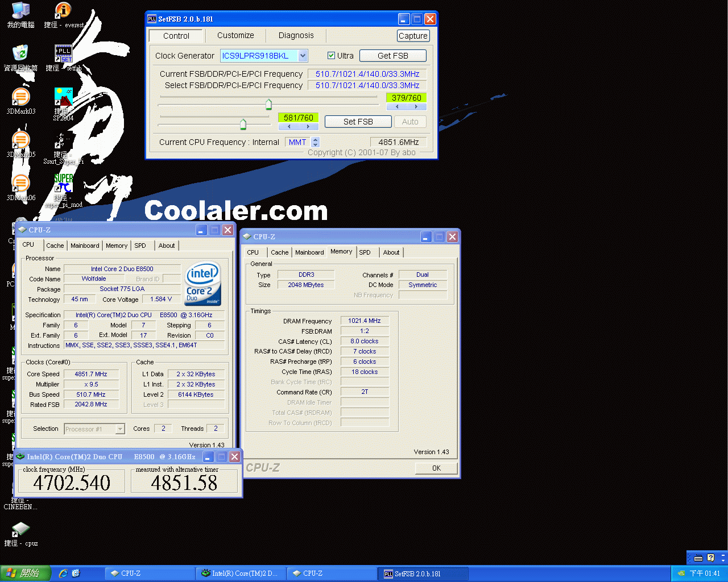
Task: Open the MMT frequency mode spinner
Action: point(316,142)
